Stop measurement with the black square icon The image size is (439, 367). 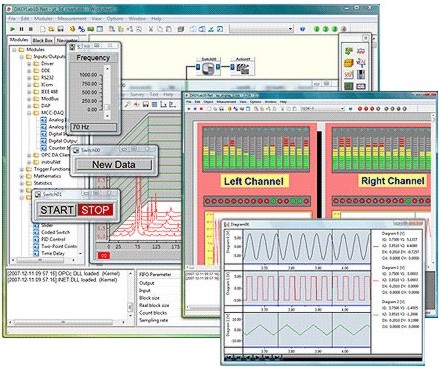point(31,29)
